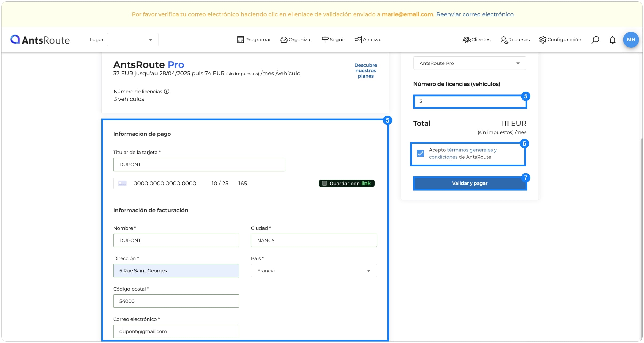Open the Analizar menu
Screen dimensions: 644x343
coord(368,40)
